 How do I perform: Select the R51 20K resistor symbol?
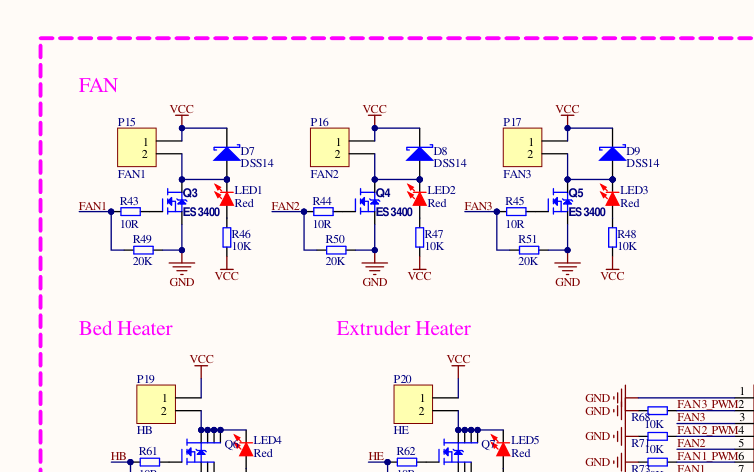[x=529, y=250]
